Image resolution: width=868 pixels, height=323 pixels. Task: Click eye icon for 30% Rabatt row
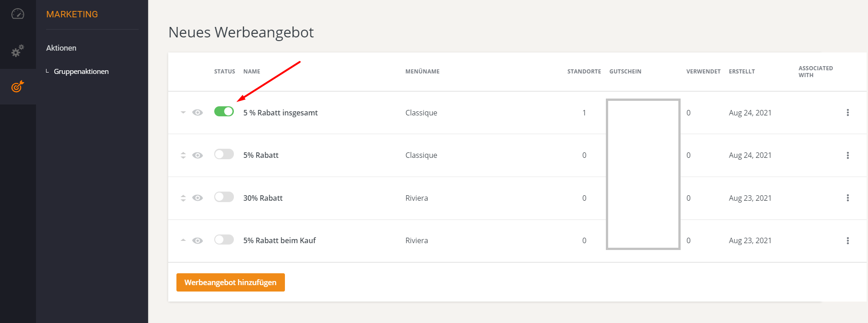coord(197,198)
